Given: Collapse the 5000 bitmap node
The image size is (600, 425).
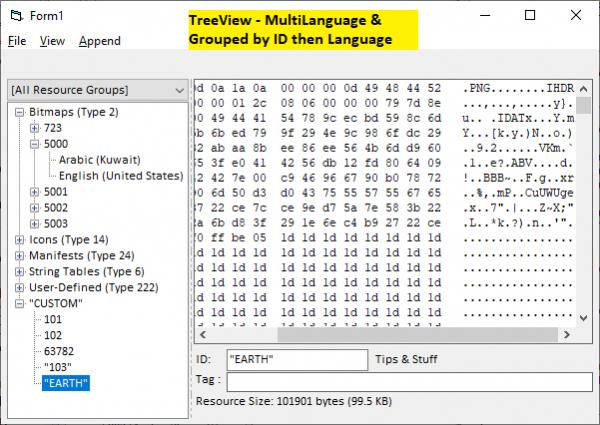Looking at the screenshot, I should point(34,144).
